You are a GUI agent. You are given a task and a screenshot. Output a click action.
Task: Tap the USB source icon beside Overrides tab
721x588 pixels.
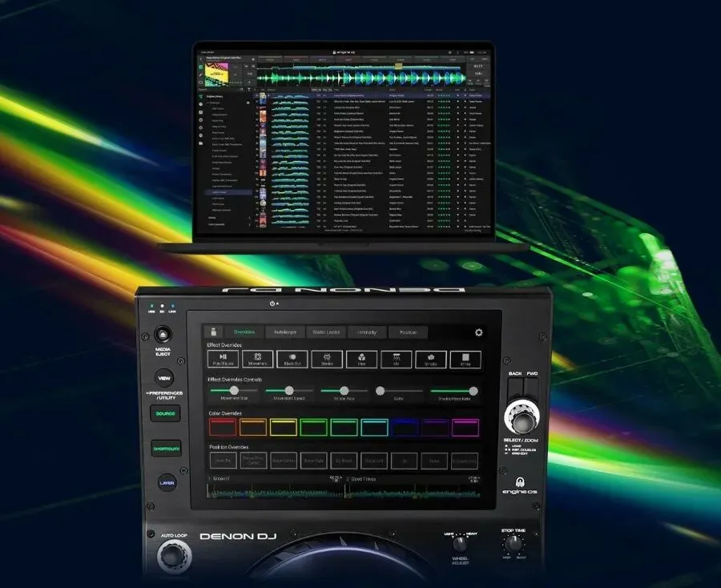tap(213, 332)
